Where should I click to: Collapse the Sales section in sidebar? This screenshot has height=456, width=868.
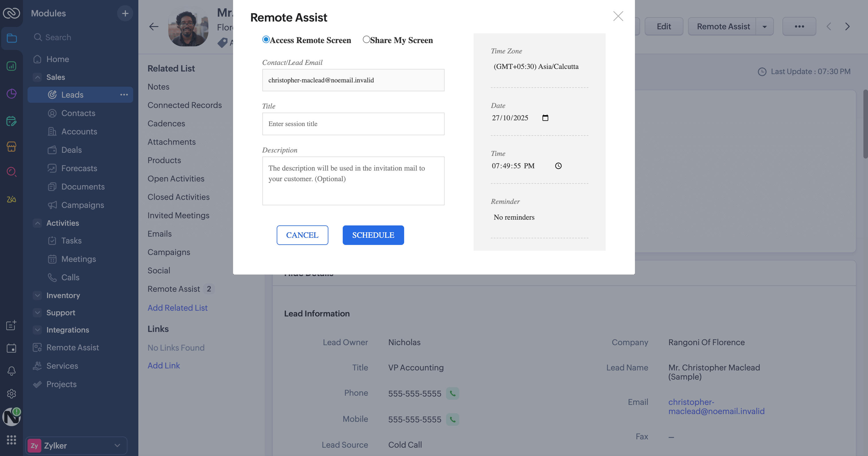pyautogui.click(x=37, y=77)
